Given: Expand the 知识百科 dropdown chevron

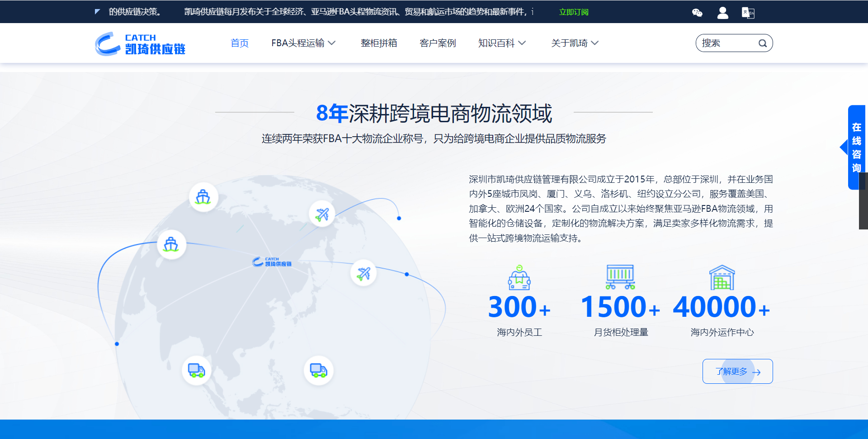Looking at the screenshot, I should [522, 43].
